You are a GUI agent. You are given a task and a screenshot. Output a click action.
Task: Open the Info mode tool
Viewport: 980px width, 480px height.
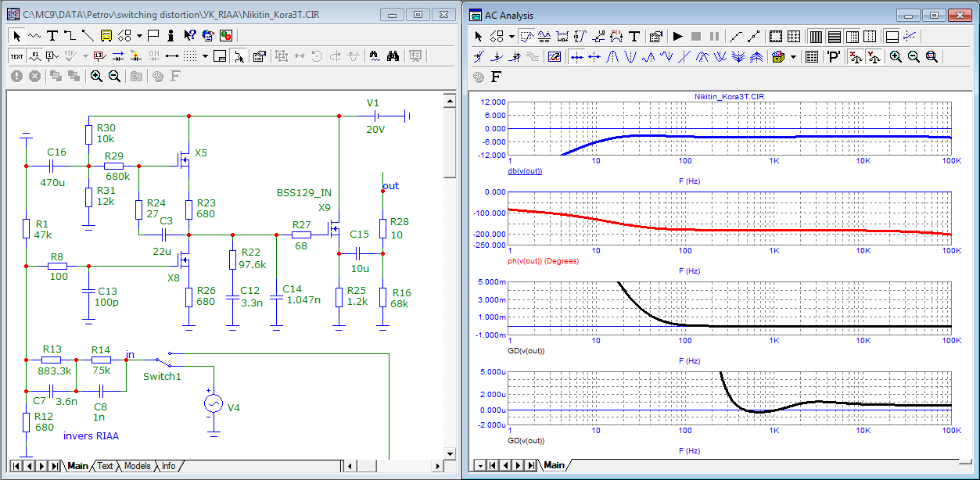click(x=171, y=35)
